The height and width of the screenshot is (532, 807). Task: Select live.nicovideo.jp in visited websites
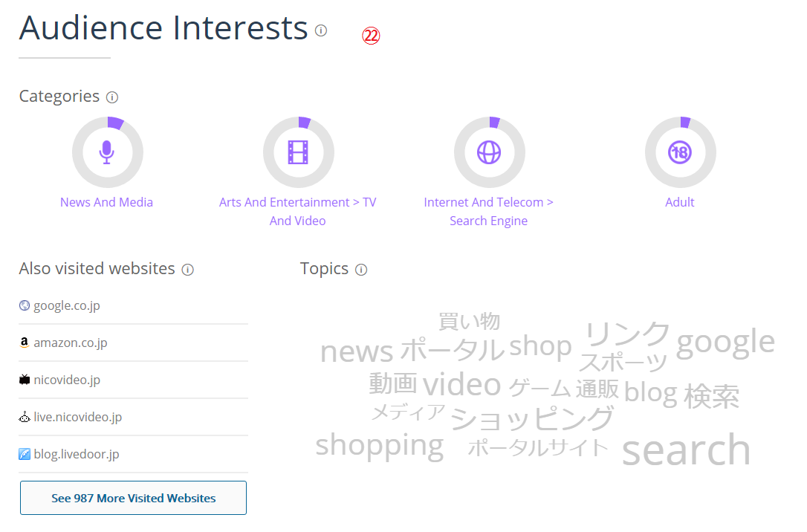78,417
